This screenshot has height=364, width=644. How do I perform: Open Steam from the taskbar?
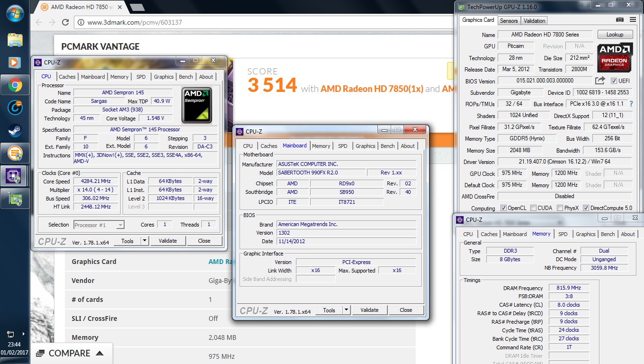[15, 131]
